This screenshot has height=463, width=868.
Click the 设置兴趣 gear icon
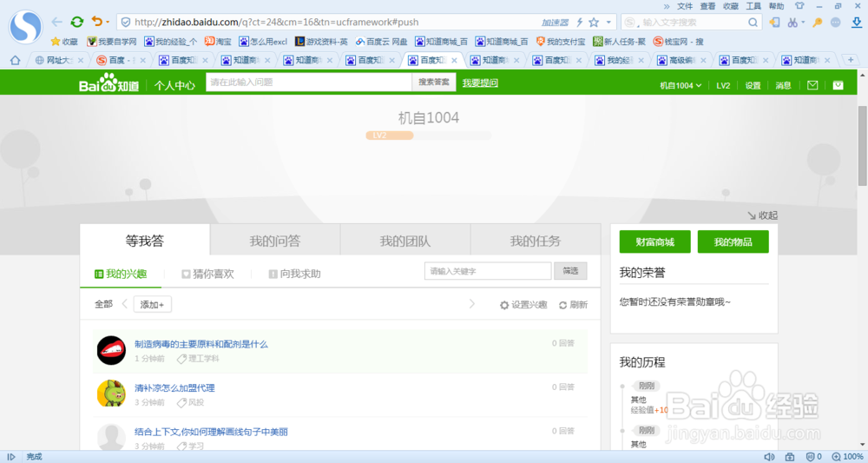504,305
